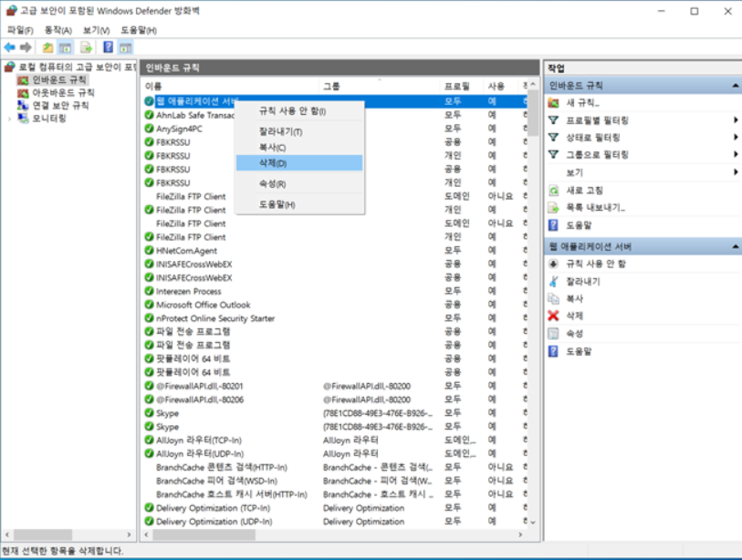Viewport: 742px width, 560px height.
Task: Click the 아웃바운드 규칙 tree icon
Action: point(23,93)
